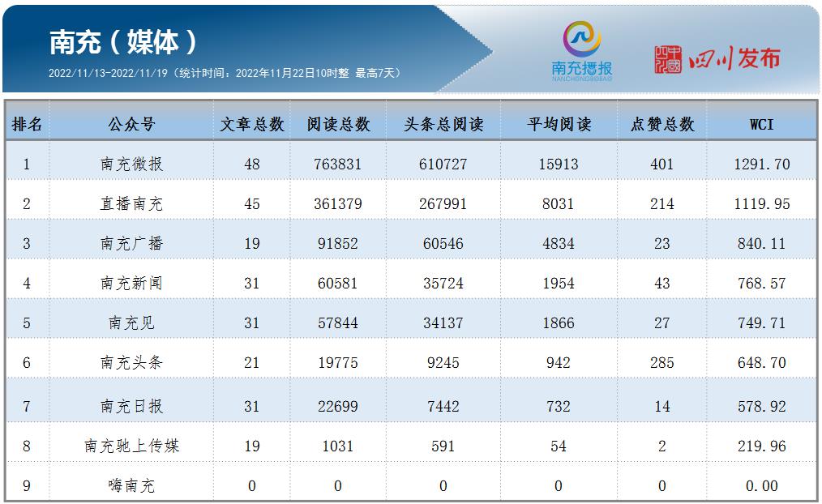The image size is (822, 504).
Task: Open the 南充微报 account entry
Action: [131, 164]
